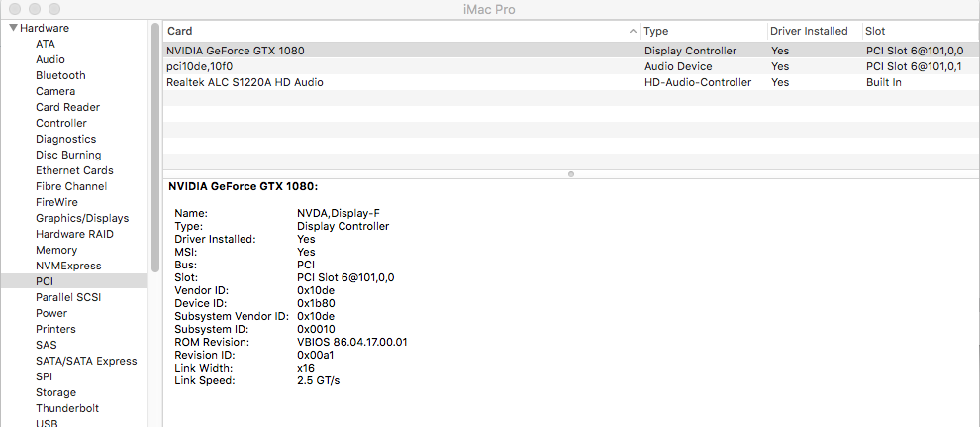Viewport: 980px width, 427px height.
Task: Click Link Speed 2.5 GT/s value
Action: click(318, 380)
